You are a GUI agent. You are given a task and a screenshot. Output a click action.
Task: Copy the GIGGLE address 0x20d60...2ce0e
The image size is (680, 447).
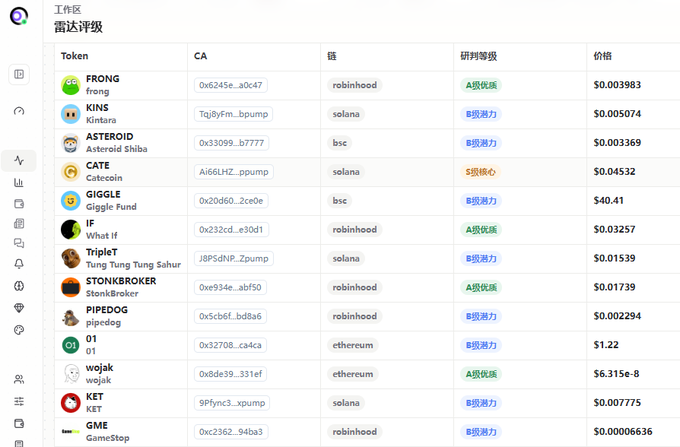coord(231,201)
